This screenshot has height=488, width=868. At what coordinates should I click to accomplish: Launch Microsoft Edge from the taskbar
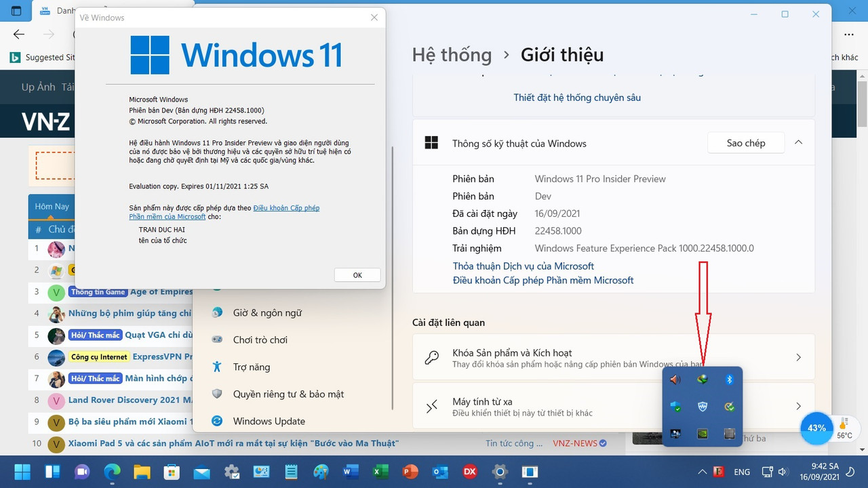tap(112, 472)
